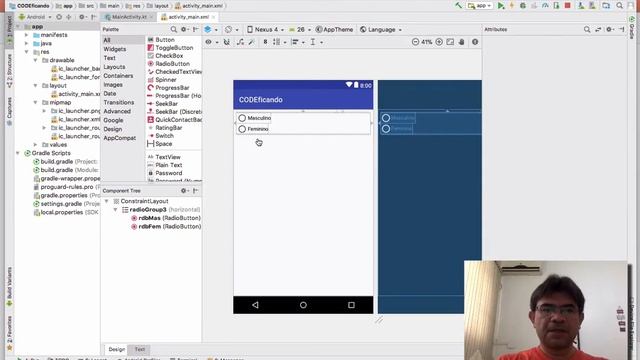Image resolution: width=640 pixels, height=360 pixels.
Task: Select AppCompat category in Palette
Action: coord(120,138)
